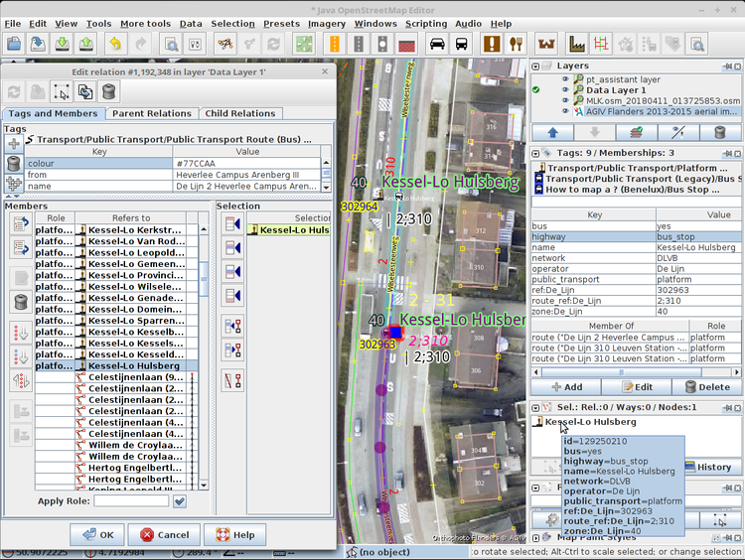Image resolution: width=745 pixels, height=560 pixels.
Task: Click the restaurant fork-and-knife preset icon
Action: coord(516,44)
